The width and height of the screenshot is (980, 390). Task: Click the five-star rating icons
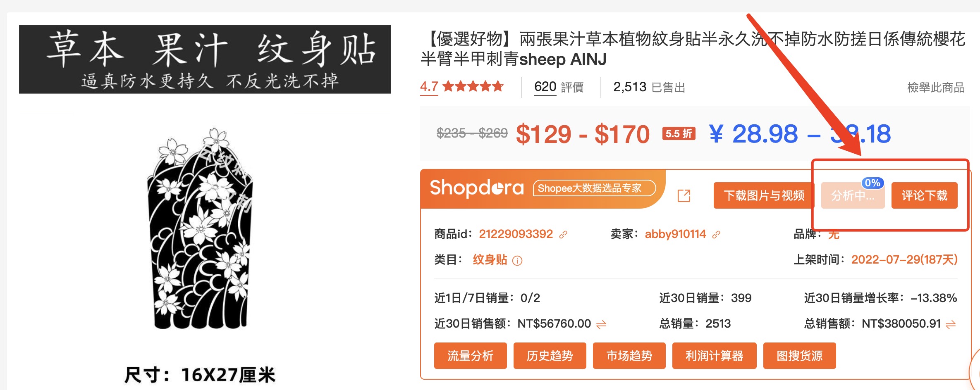pyautogui.click(x=473, y=86)
